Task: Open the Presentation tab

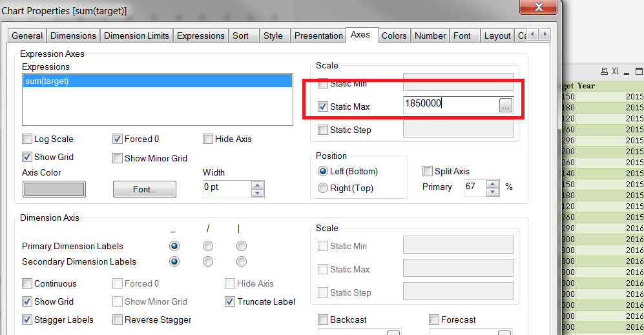Action: pyautogui.click(x=318, y=36)
